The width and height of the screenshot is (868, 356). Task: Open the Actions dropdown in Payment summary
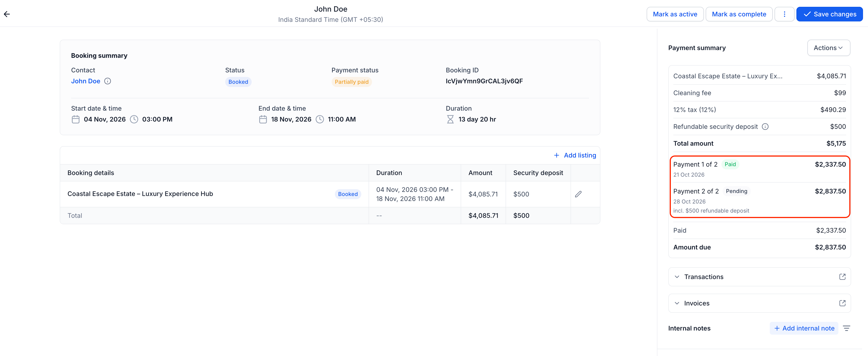pyautogui.click(x=829, y=48)
